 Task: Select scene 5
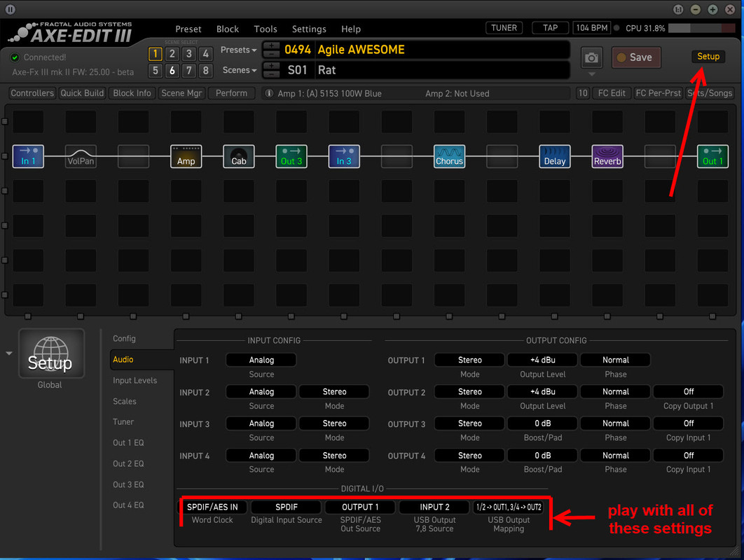coord(155,71)
